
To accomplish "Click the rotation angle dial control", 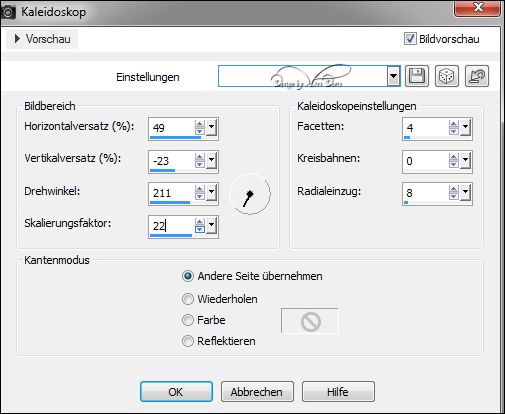I will click(x=250, y=194).
